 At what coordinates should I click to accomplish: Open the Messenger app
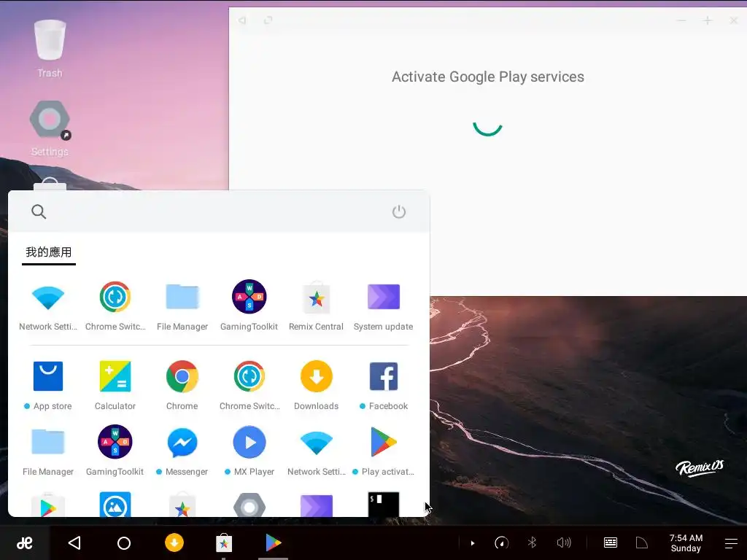[182, 443]
